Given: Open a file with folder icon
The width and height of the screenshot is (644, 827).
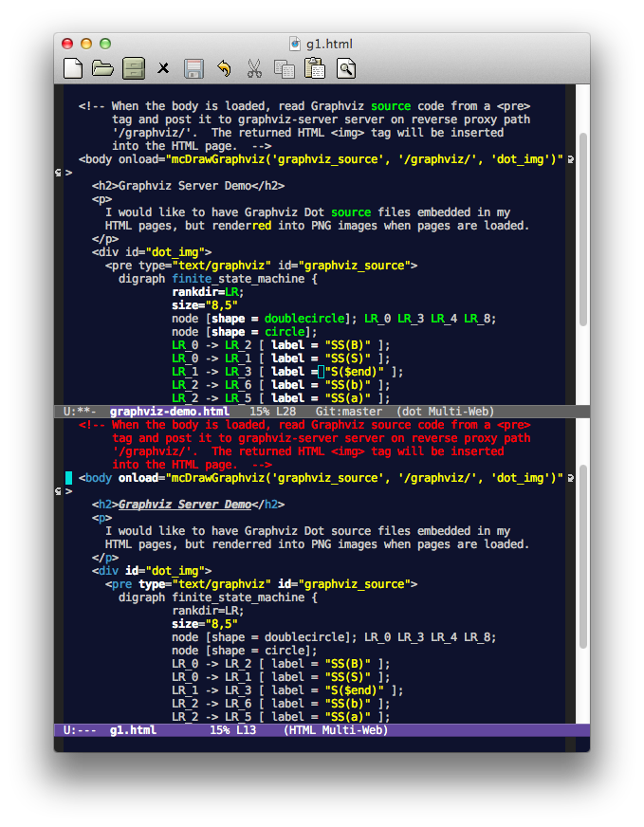Looking at the screenshot, I should [x=102, y=68].
